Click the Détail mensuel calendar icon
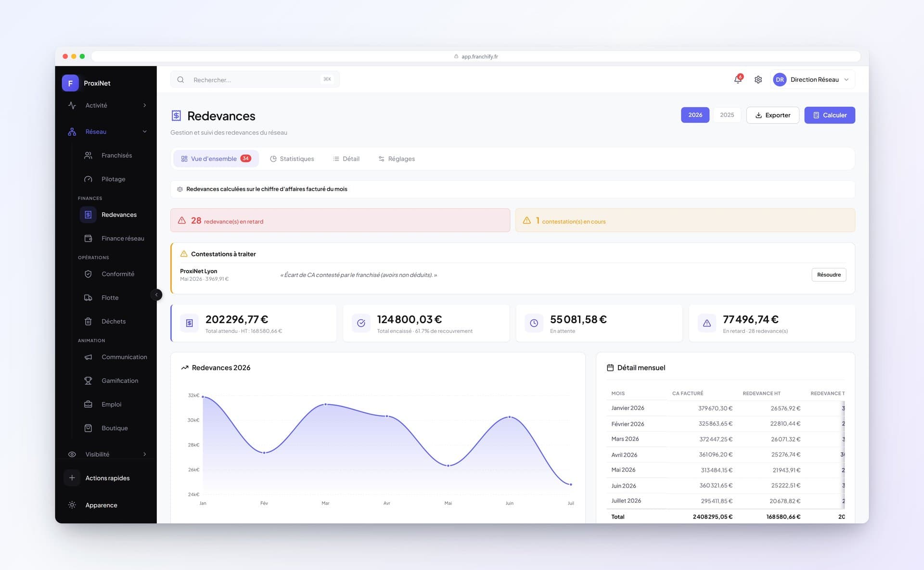924x570 pixels. point(610,367)
